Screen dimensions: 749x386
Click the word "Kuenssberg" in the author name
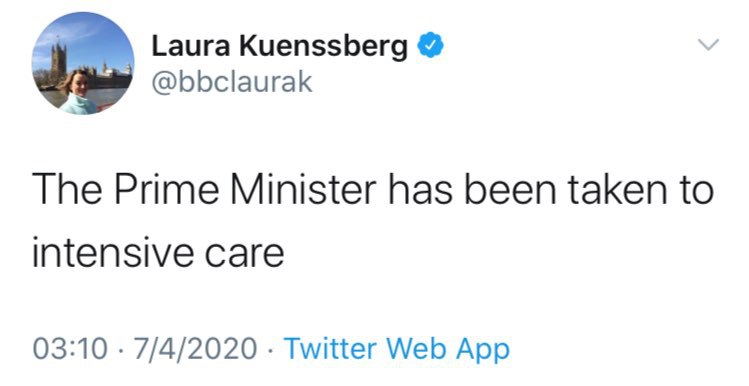coord(323,47)
